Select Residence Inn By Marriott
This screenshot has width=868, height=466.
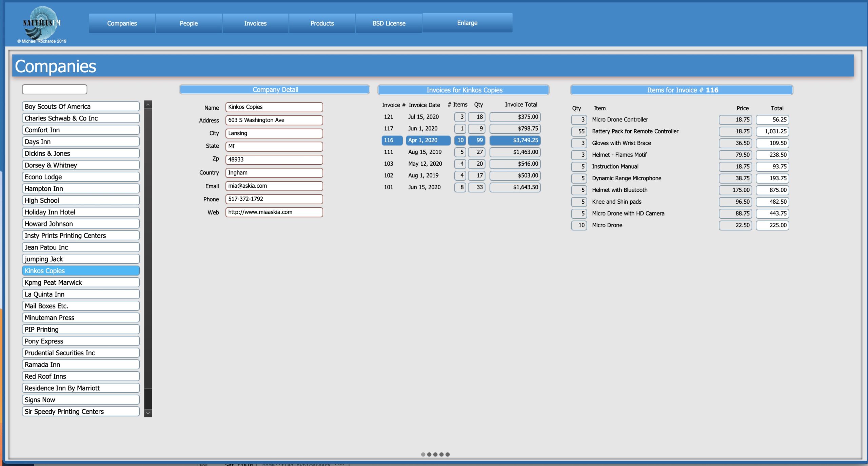pos(81,388)
